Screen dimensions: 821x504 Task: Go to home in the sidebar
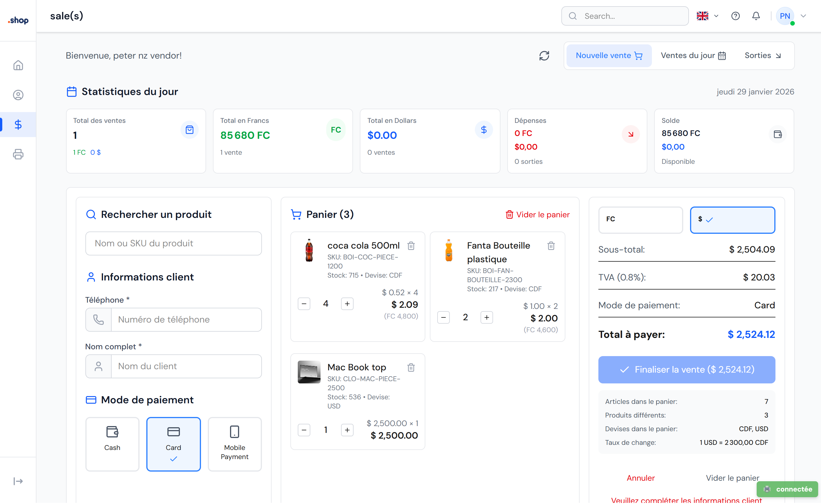click(x=18, y=65)
